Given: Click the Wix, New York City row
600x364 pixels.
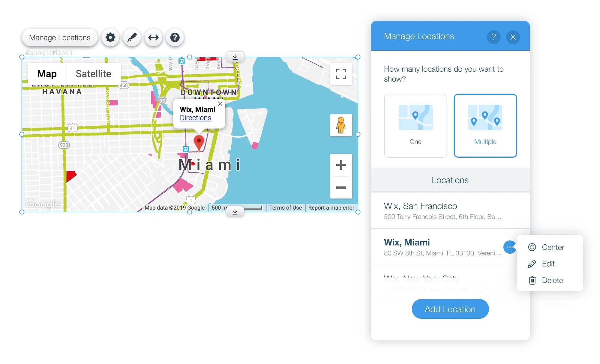Looking at the screenshot, I should [x=450, y=282].
